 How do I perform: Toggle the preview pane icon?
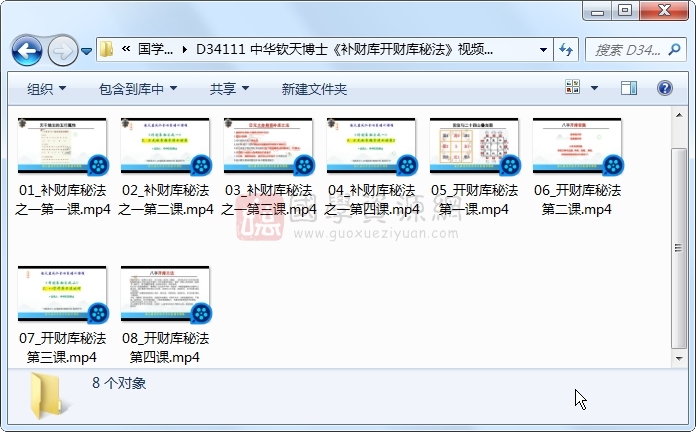click(629, 88)
